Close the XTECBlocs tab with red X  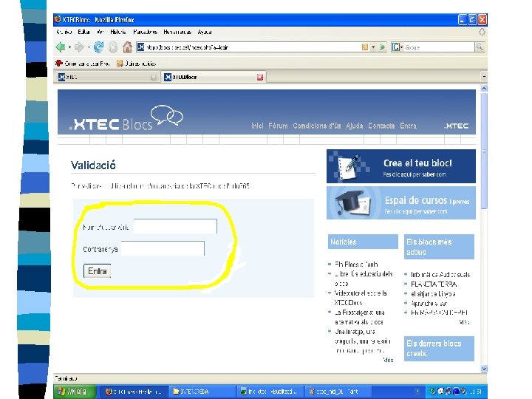260,78
